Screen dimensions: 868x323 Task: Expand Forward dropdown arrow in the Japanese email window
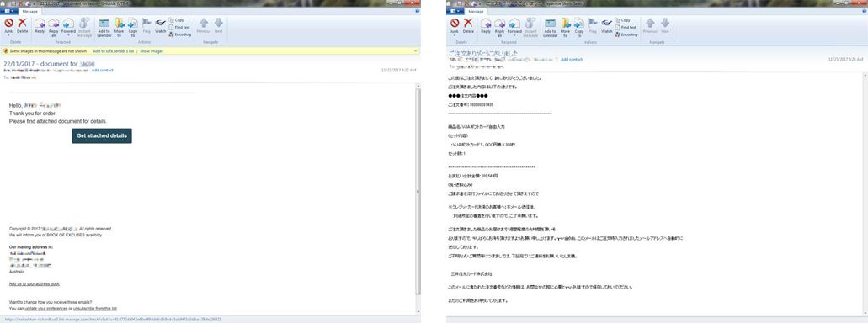(x=514, y=35)
